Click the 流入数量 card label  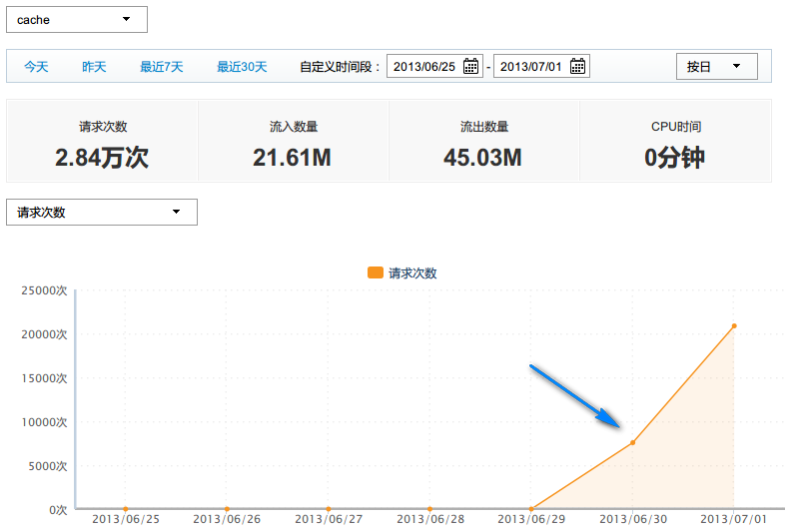coord(294,127)
